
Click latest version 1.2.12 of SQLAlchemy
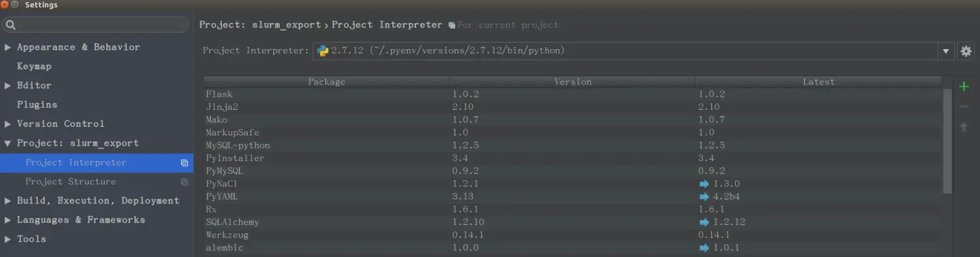click(x=728, y=222)
